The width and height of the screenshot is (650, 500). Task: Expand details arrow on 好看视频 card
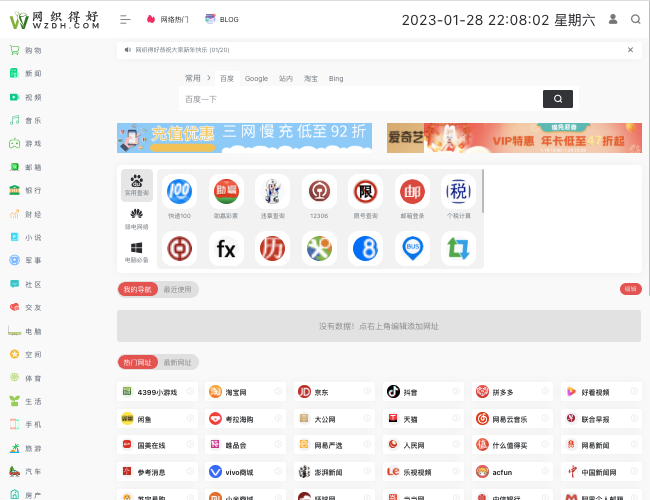(x=634, y=391)
